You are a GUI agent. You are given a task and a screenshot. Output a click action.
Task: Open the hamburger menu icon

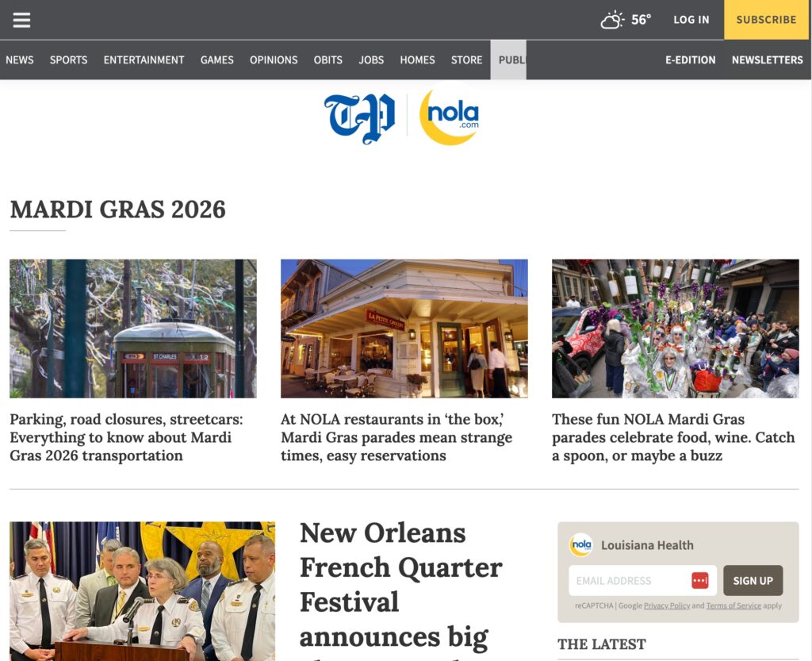coord(21,20)
